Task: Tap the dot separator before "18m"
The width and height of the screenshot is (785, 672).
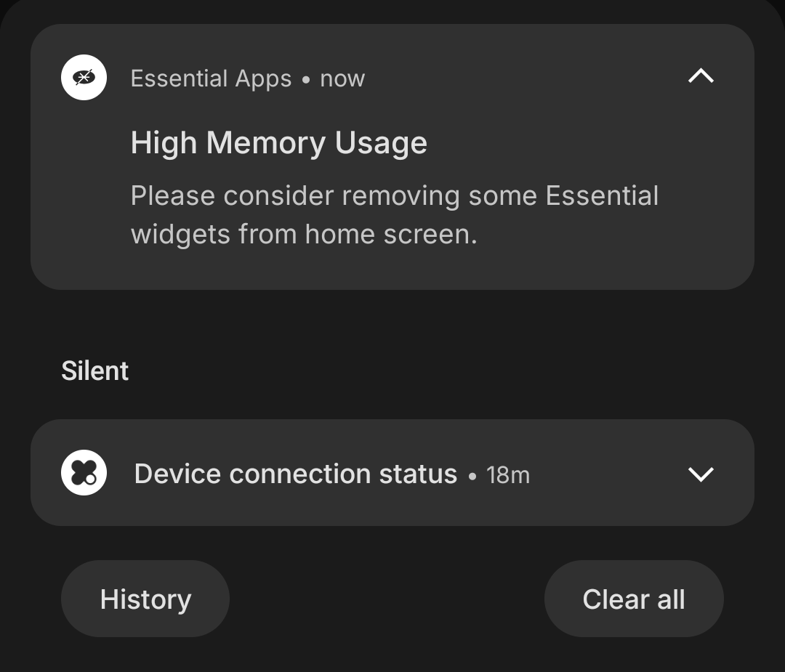Action: tap(472, 477)
